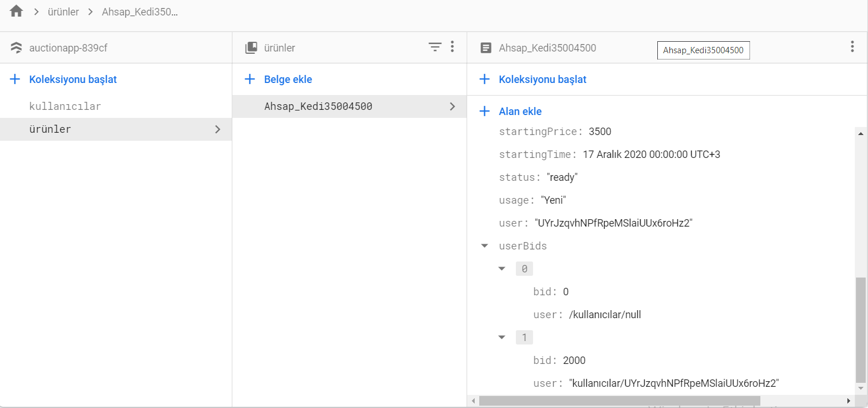Select the kullanıcılar collection
This screenshot has height=408, width=868.
tap(65, 106)
